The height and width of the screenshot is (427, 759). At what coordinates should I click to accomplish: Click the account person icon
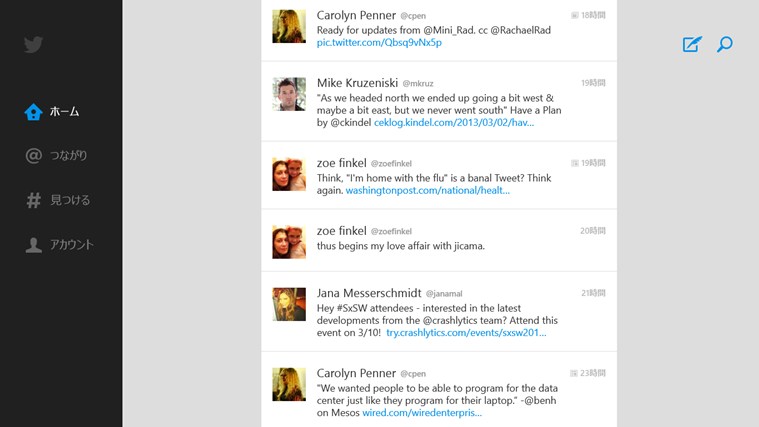pyautogui.click(x=34, y=244)
